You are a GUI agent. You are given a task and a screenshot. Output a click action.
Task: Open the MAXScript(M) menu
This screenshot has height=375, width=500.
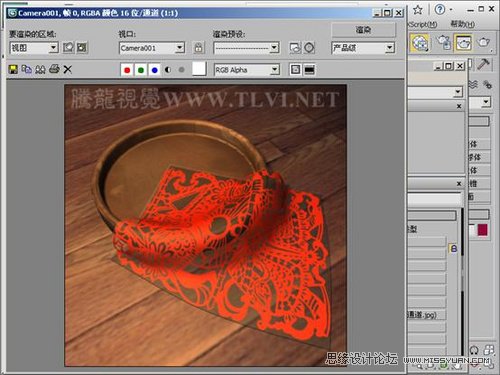click(x=422, y=24)
